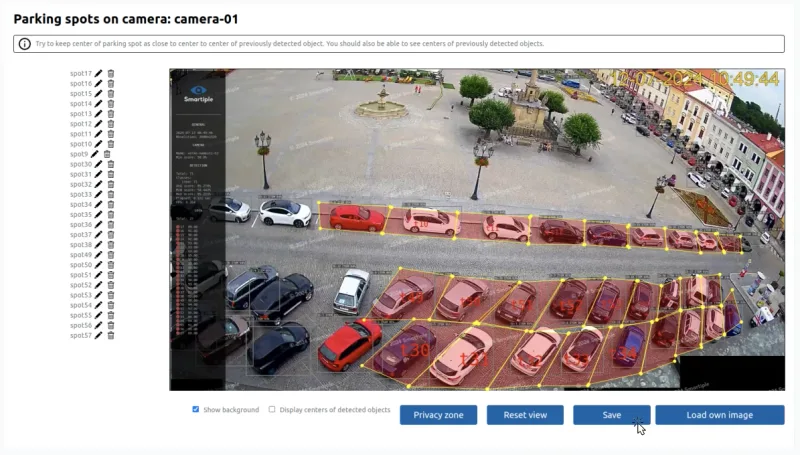
Task: Edit spot54 using its pencil icon
Action: [x=98, y=305]
